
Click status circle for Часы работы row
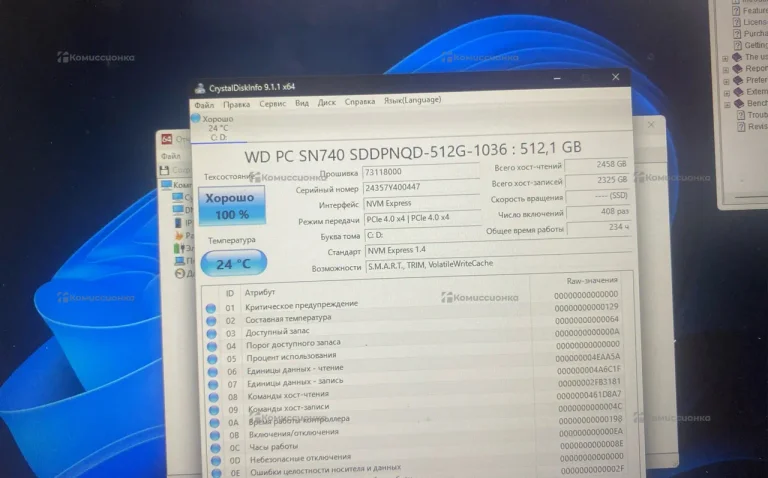coord(216,448)
